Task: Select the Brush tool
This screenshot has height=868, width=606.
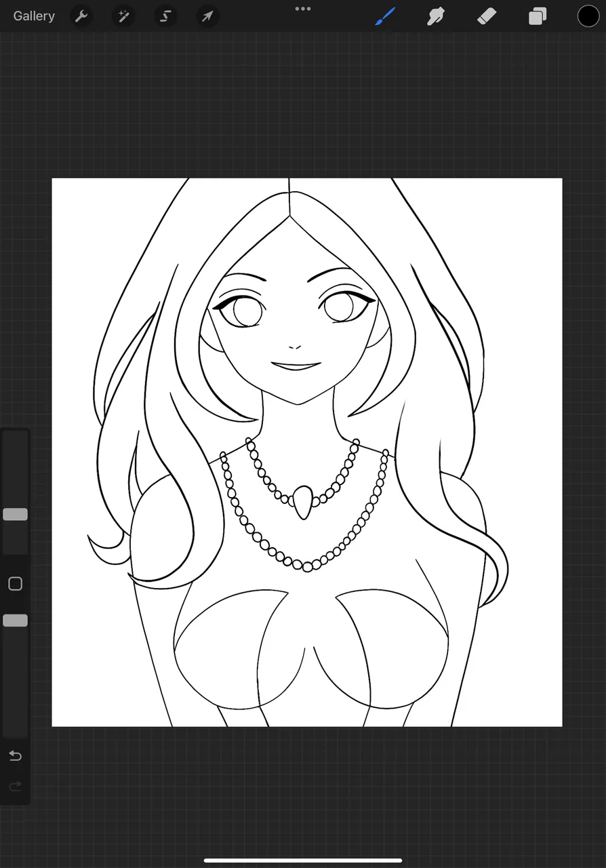Action: (385, 16)
